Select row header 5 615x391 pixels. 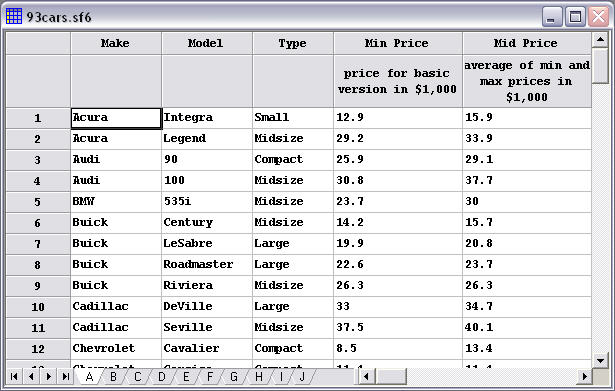coord(38,202)
